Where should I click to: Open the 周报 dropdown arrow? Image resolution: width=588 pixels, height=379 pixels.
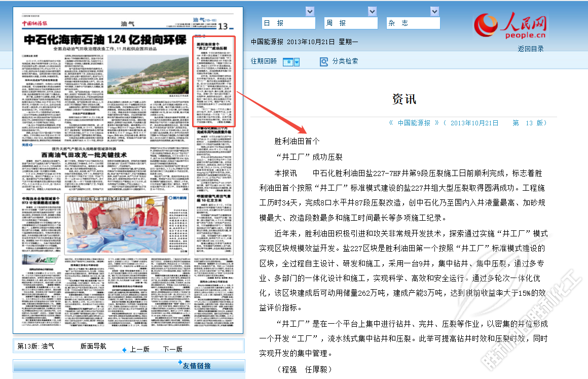point(372,12)
